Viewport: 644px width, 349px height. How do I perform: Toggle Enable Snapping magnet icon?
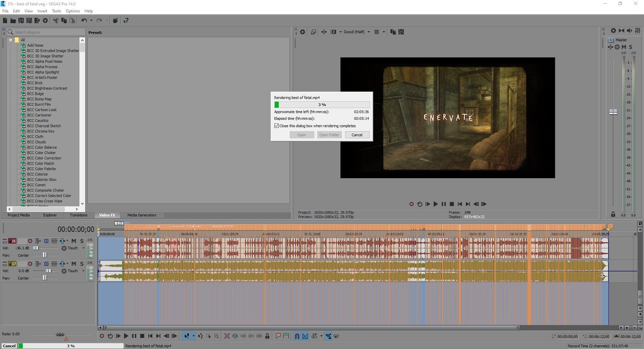297,336
